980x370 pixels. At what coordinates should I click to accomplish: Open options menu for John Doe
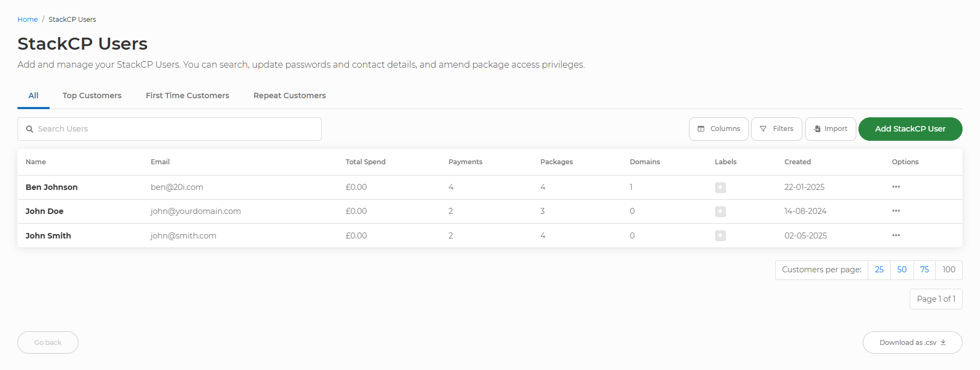(x=896, y=211)
